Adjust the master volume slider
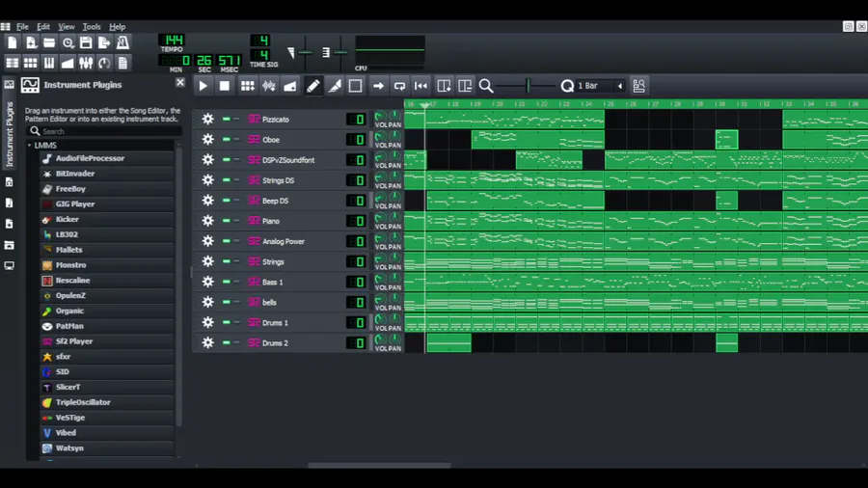The height and width of the screenshot is (488, 868). [305, 53]
